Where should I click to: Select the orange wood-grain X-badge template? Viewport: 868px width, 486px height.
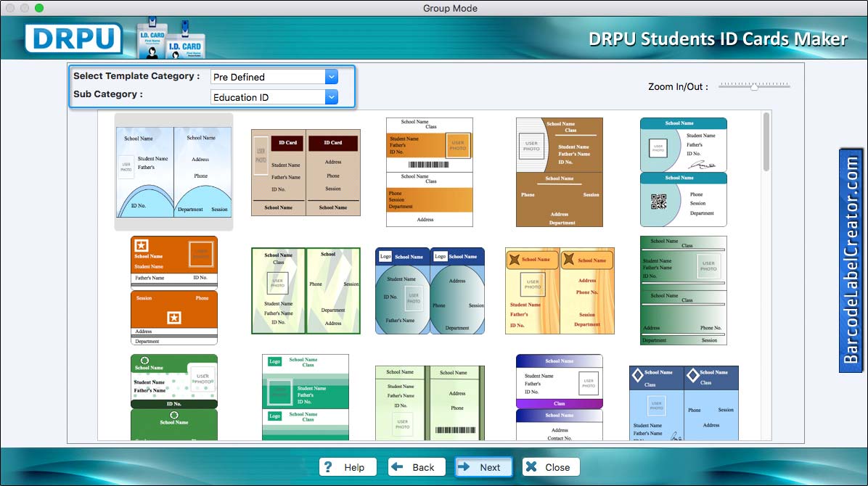tap(560, 291)
